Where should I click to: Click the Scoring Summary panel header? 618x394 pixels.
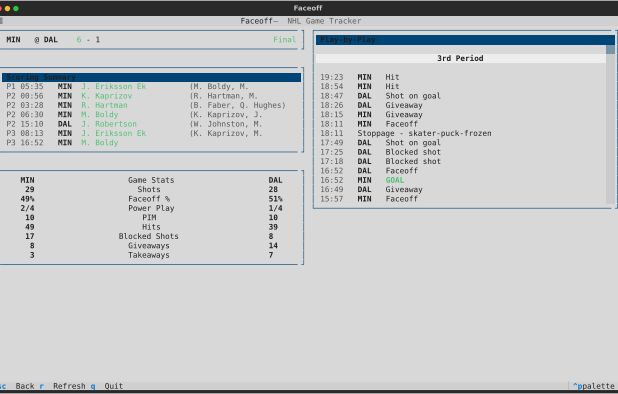(x=152, y=77)
